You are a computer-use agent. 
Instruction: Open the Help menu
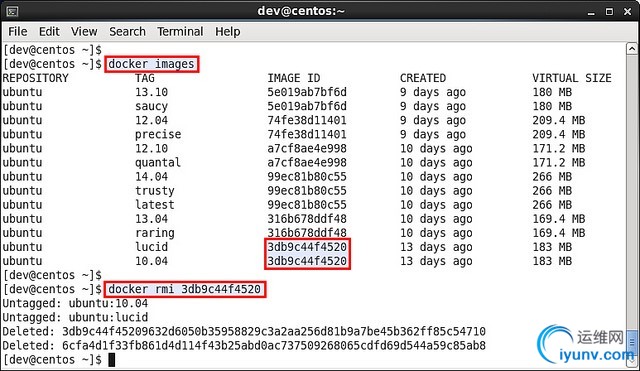point(227,31)
